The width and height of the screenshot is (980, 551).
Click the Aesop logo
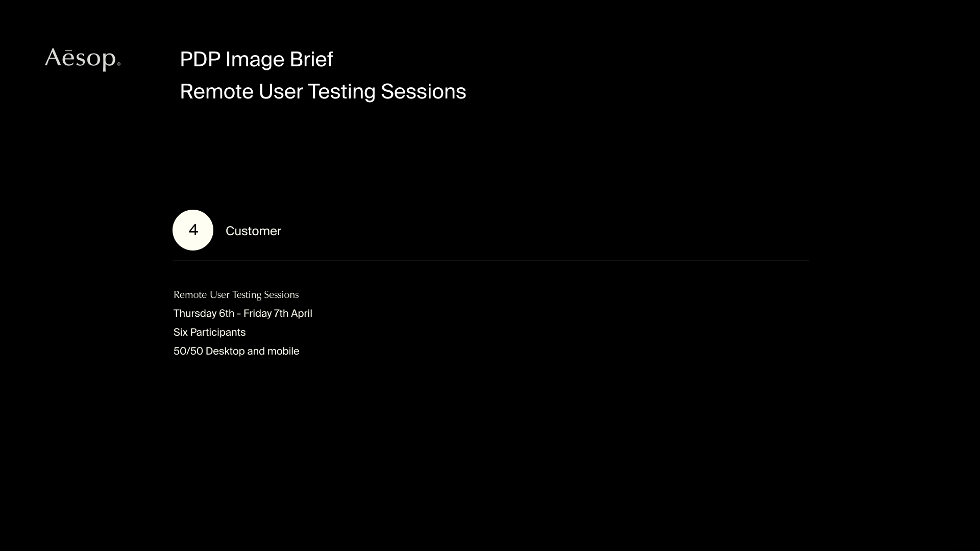[x=82, y=59]
